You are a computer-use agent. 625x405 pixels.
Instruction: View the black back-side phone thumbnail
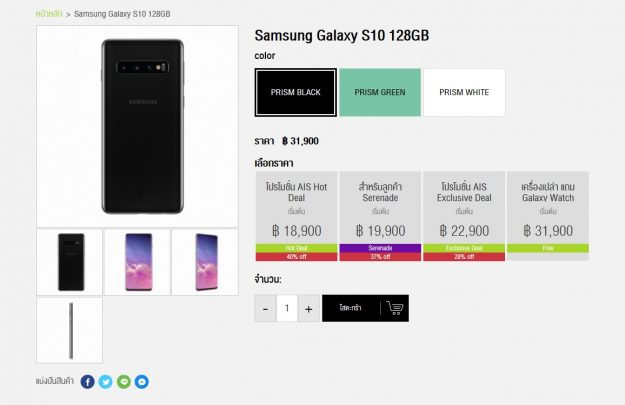(69, 262)
